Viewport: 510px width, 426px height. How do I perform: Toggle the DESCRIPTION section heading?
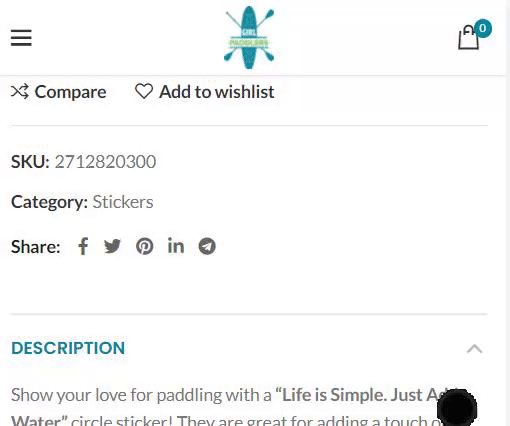click(68, 348)
